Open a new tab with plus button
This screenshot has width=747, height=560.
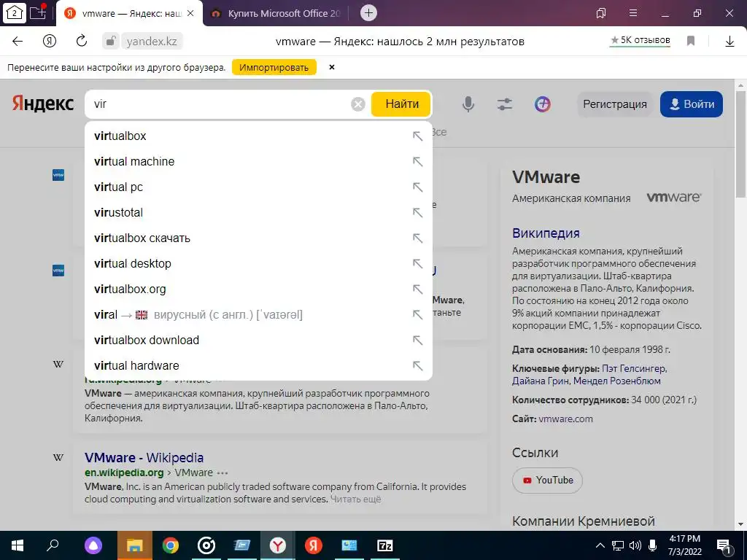click(368, 13)
